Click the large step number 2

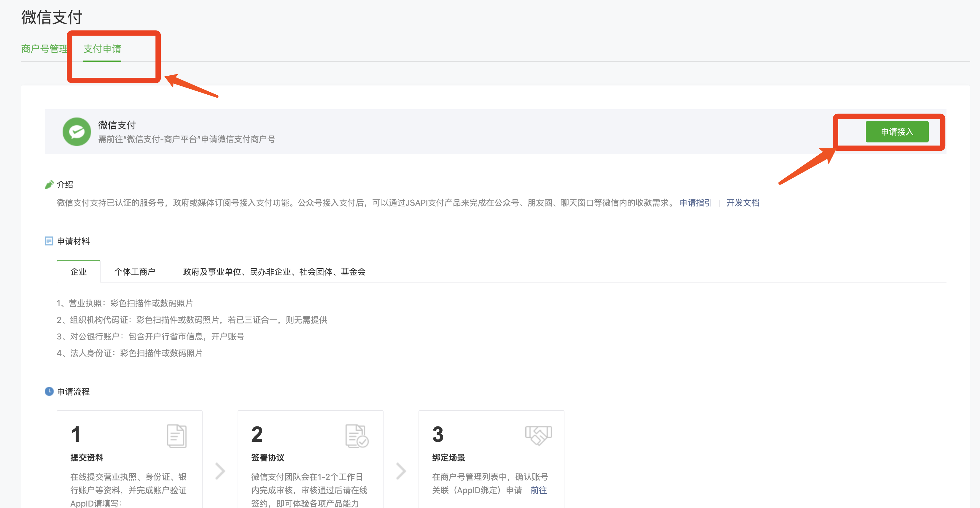[x=257, y=434]
